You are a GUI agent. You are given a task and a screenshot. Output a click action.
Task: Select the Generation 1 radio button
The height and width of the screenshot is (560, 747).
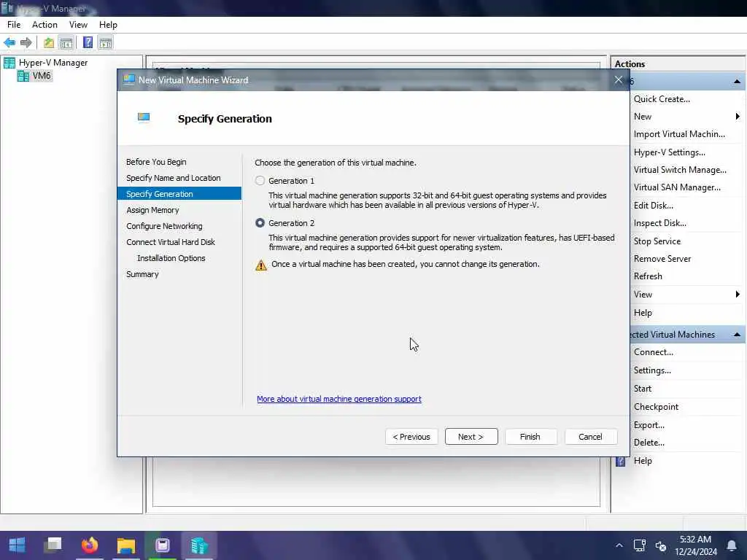(260, 181)
